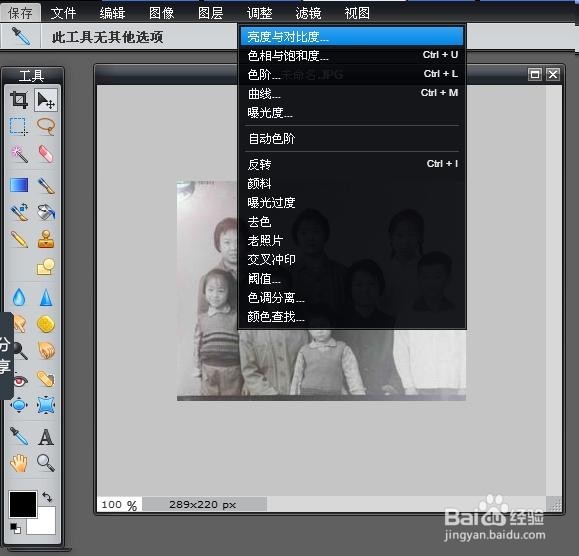Open the 调整 menu
Image resolution: width=579 pixels, height=556 pixels.
click(x=259, y=13)
